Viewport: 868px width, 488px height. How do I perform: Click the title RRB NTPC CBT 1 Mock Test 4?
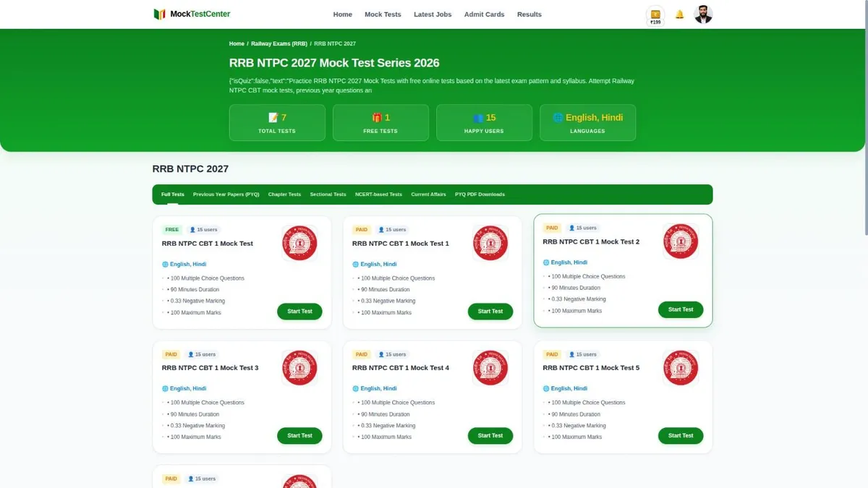(401, 368)
